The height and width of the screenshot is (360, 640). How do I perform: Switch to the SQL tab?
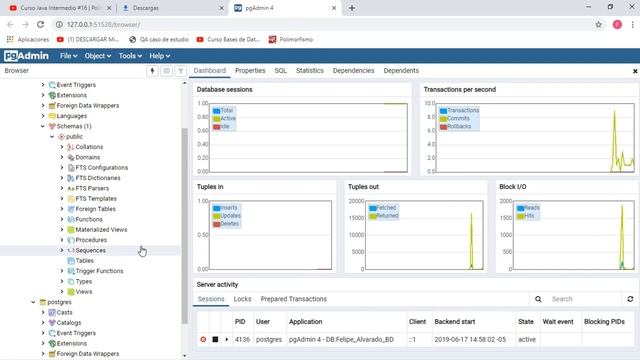click(280, 71)
